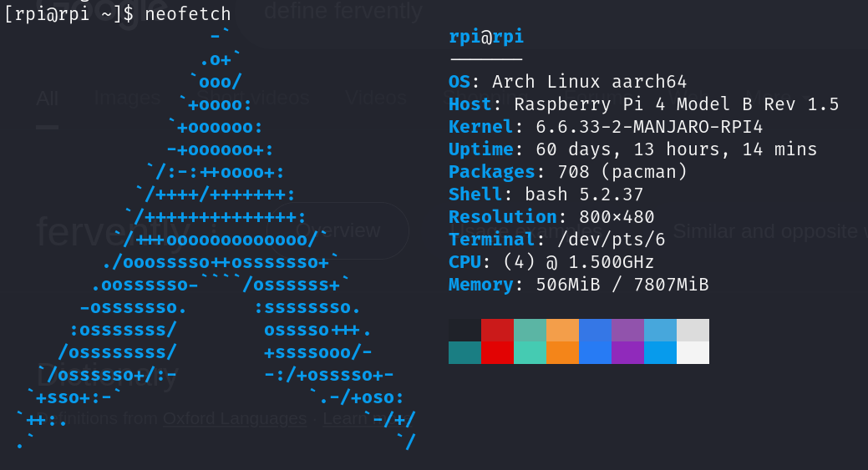This screenshot has width=868, height=470.
Task: Click the bright red swatch in bottom row
Action: point(497,353)
